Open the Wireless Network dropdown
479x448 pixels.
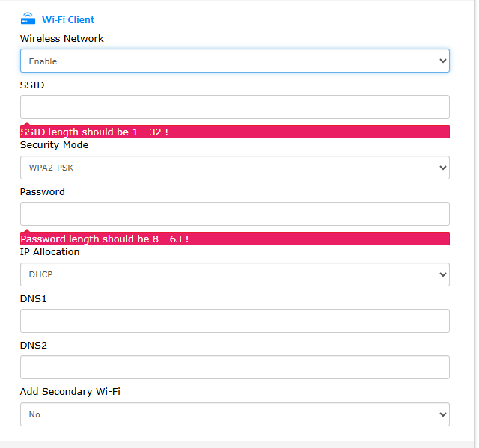click(234, 61)
